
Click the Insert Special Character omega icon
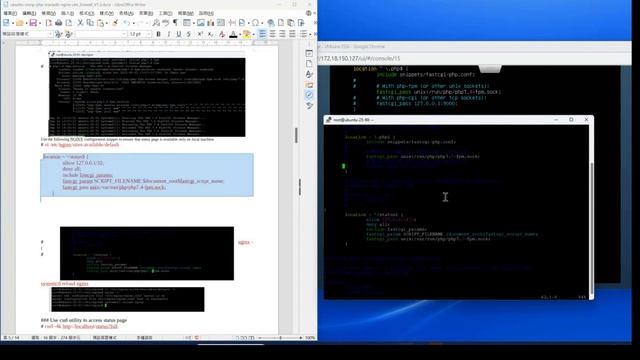pos(255,23)
